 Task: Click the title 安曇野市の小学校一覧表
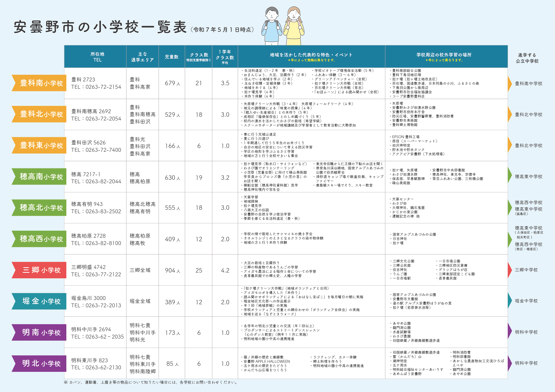[x=100, y=27]
